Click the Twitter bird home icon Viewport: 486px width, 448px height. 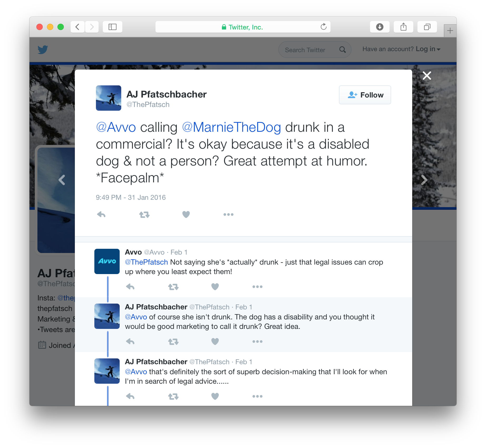43,50
